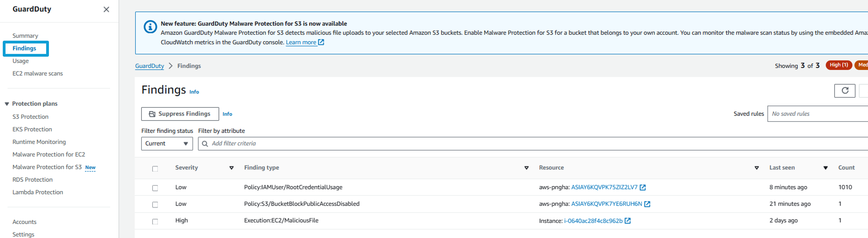This screenshot has width=868, height=238.
Task: Click the 2 days ago cell
Action: (x=783, y=220)
